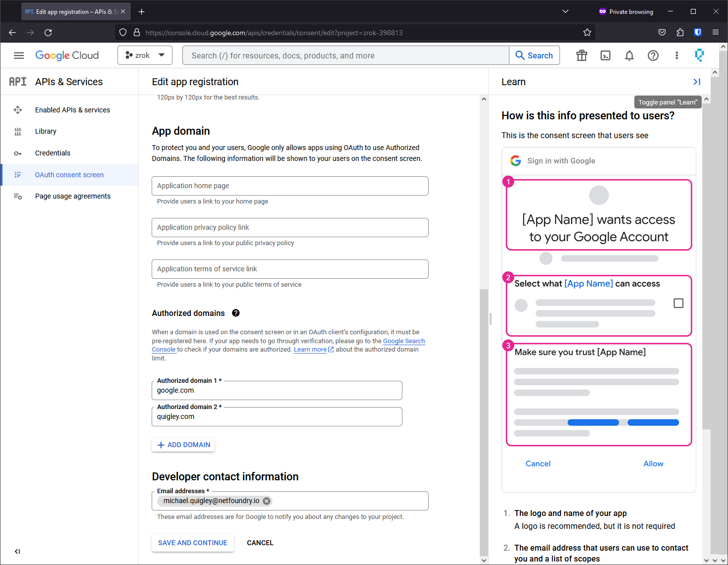The height and width of the screenshot is (565, 728).
Task: Open the Google Search Console link
Action: (403, 341)
